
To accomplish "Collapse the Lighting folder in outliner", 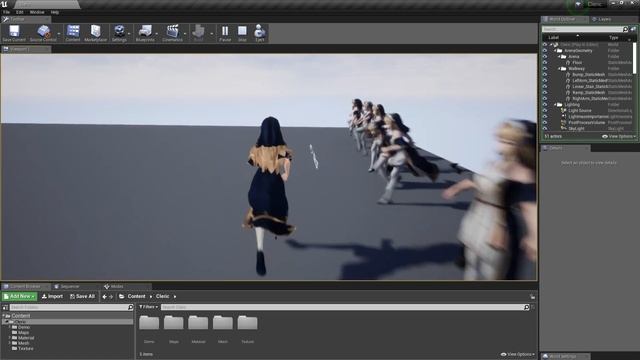I will pos(555,104).
